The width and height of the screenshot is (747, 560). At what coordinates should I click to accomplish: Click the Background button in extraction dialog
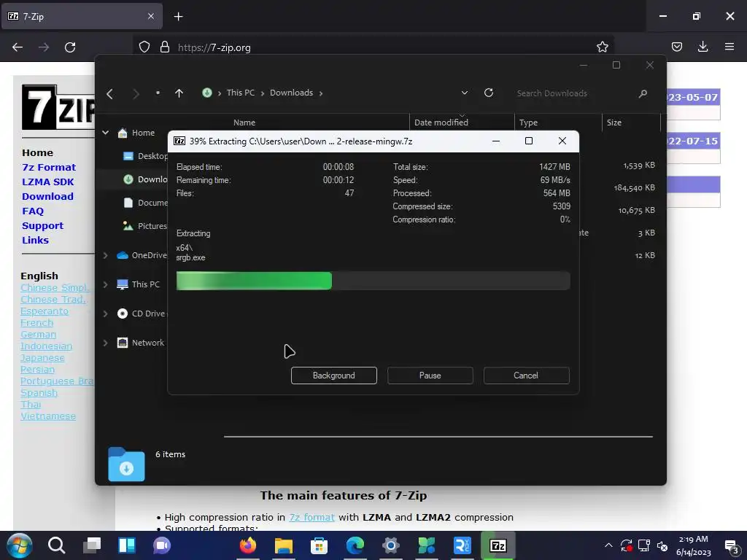333,376
